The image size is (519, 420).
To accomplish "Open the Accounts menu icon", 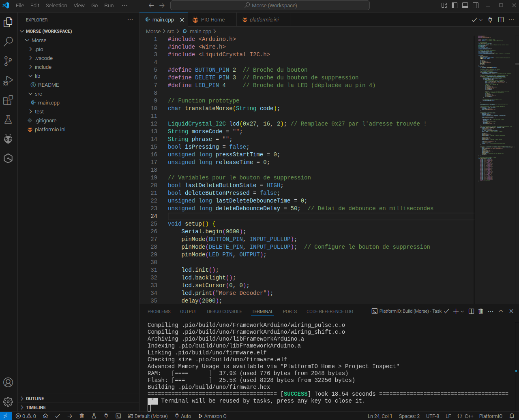I will (x=8, y=382).
